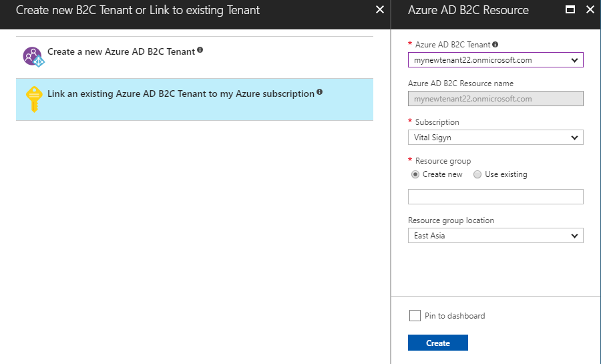This screenshot has width=601, height=364.
Task: Select Link an existing Azure AD B2C Tenant
Action: (180, 94)
